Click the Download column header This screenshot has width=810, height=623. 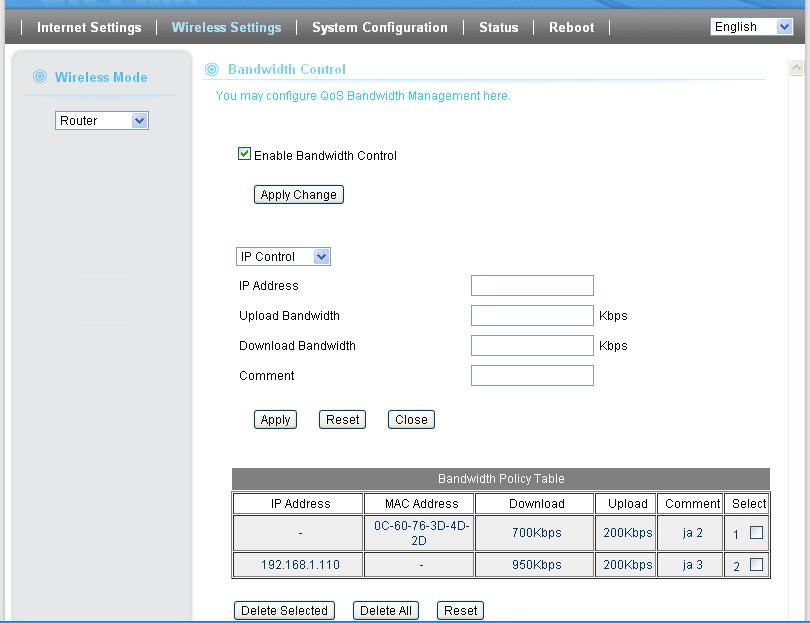534,504
